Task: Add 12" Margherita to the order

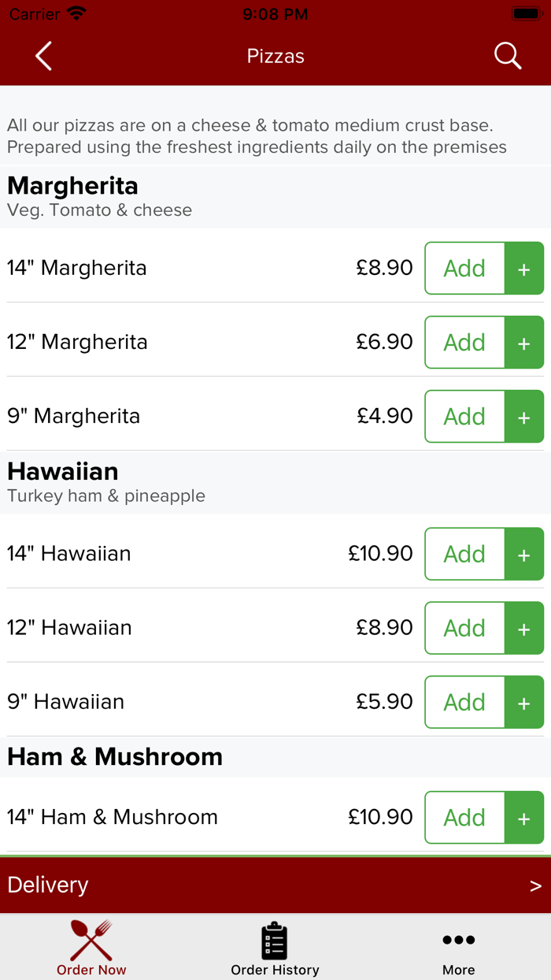Action: click(464, 343)
